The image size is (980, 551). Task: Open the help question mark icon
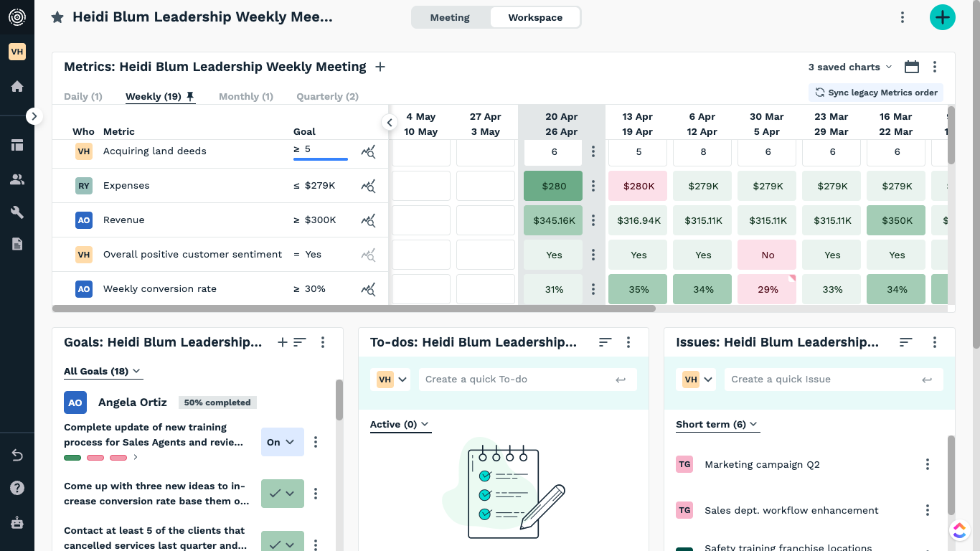17,489
